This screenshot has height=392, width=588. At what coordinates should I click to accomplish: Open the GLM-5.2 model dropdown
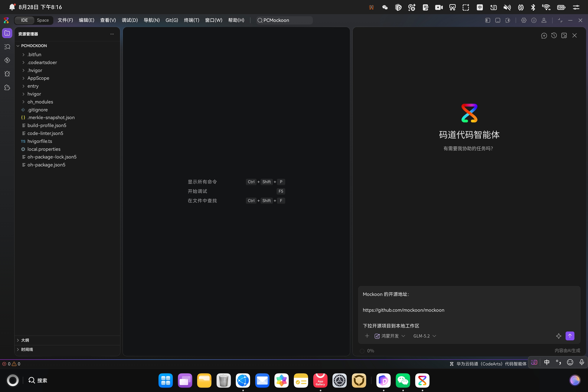coord(424,336)
